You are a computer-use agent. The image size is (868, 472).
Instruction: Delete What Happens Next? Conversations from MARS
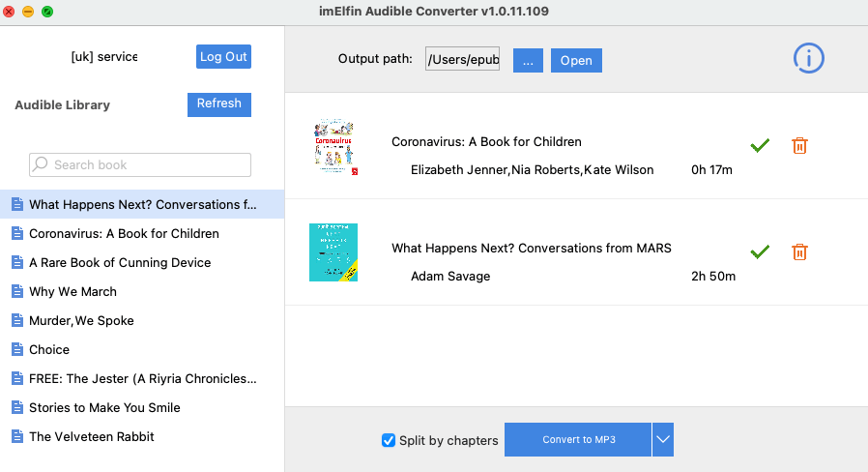tap(799, 252)
